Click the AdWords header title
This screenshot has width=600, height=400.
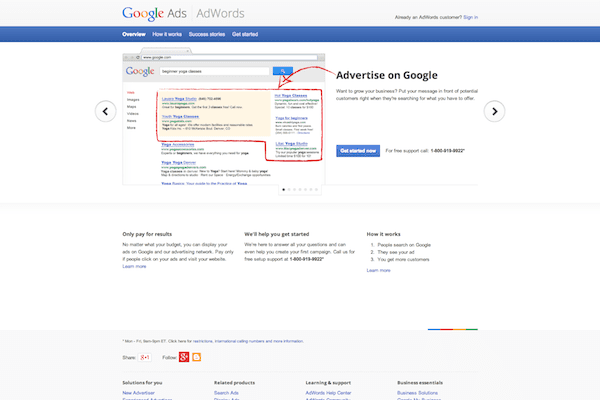pyautogui.click(x=220, y=13)
